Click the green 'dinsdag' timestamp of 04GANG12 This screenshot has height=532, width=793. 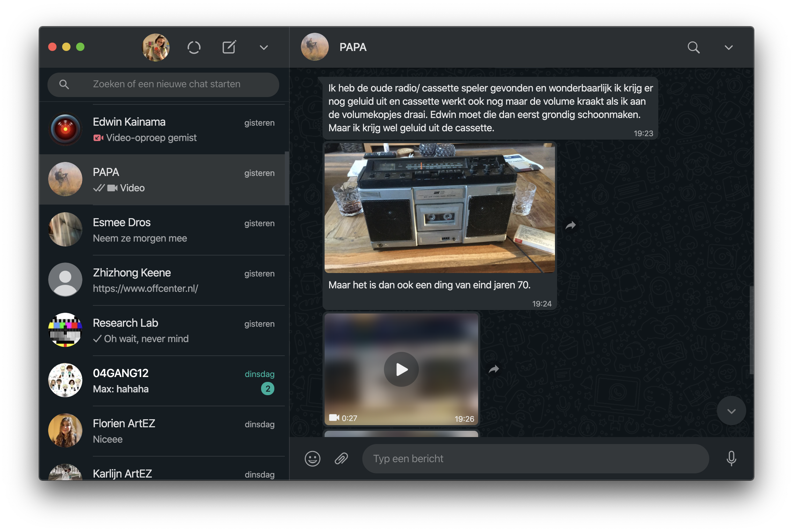coord(260,374)
